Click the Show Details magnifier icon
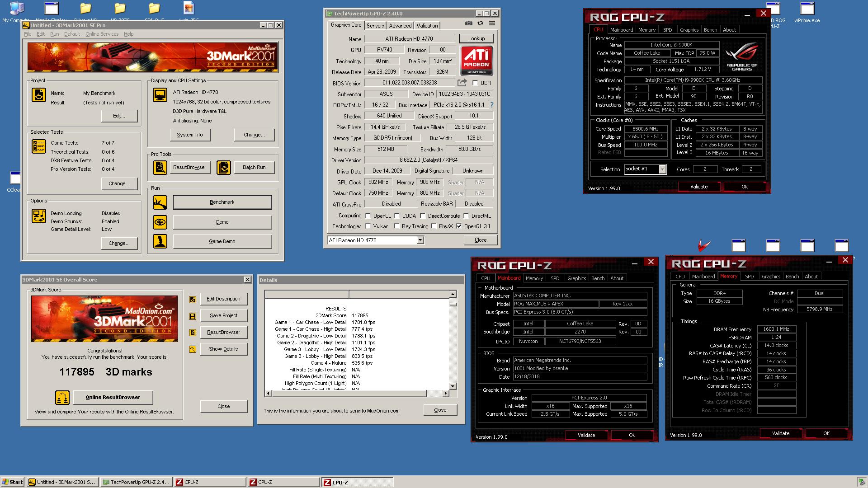The height and width of the screenshot is (488, 868). 193,349
